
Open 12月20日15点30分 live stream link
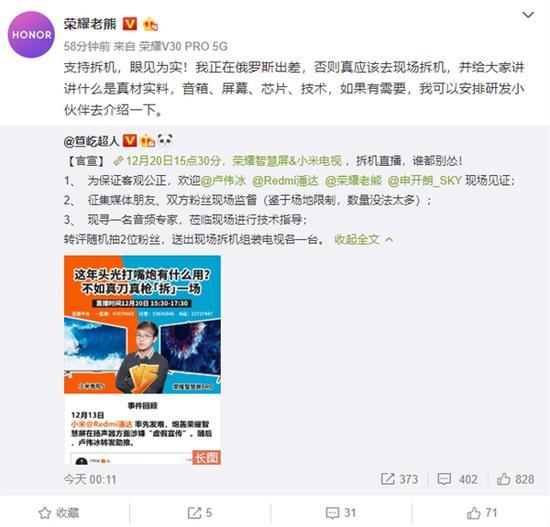167,161
